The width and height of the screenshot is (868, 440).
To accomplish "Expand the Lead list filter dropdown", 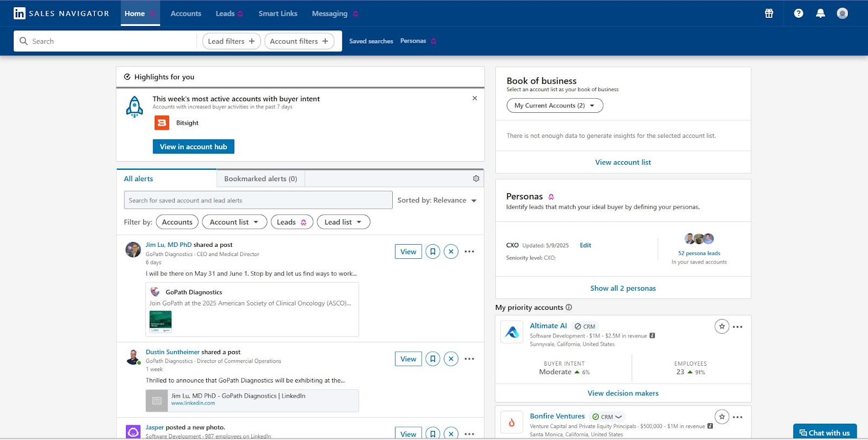I will click(x=343, y=222).
